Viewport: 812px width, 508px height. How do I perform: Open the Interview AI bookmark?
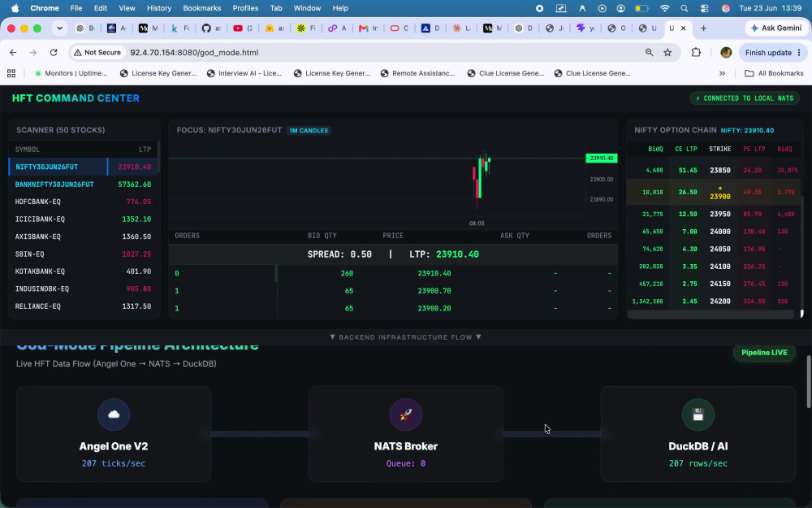[244, 73]
